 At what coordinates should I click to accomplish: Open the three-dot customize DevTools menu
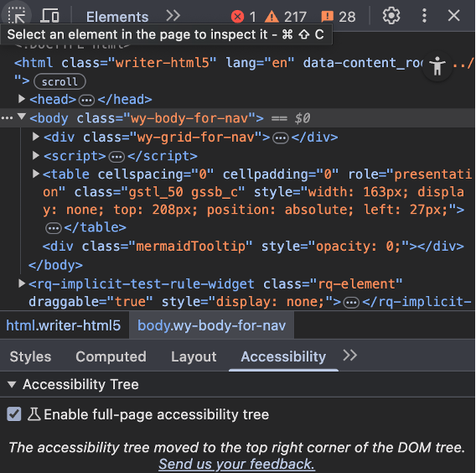click(424, 16)
